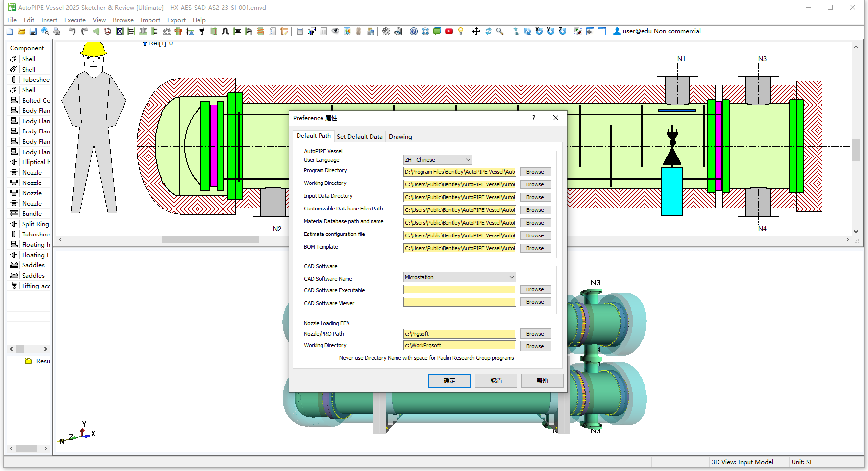Click the dollar sign cost icon
Image resolution: width=868 pixels, height=471 pixels.
pos(359,31)
